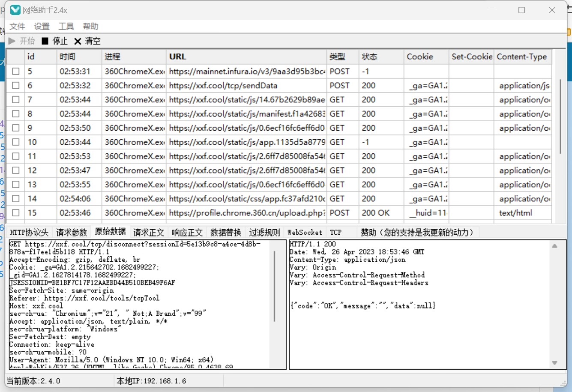Click the 02:54:06 time cell
Viewport: 572px width, 392px height.
click(79, 199)
